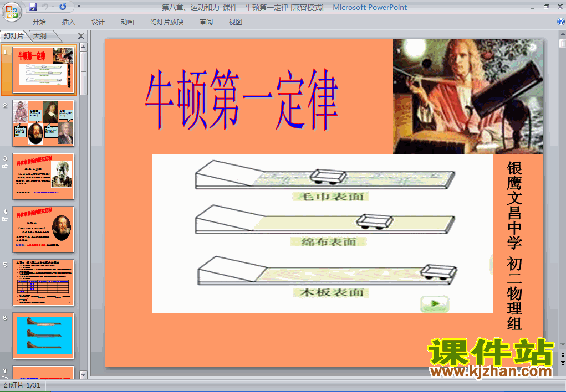
Task: Click the thumbnail pane scroll up arrow
Action: [83, 47]
